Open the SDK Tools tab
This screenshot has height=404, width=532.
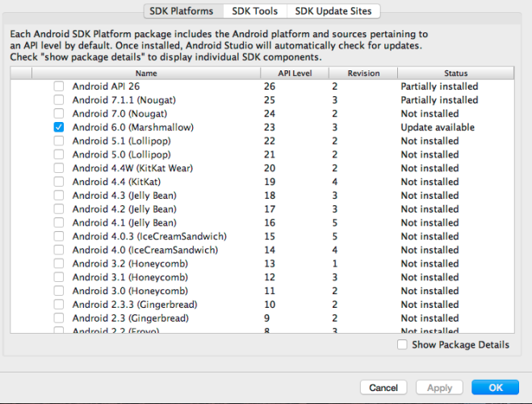[255, 11]
